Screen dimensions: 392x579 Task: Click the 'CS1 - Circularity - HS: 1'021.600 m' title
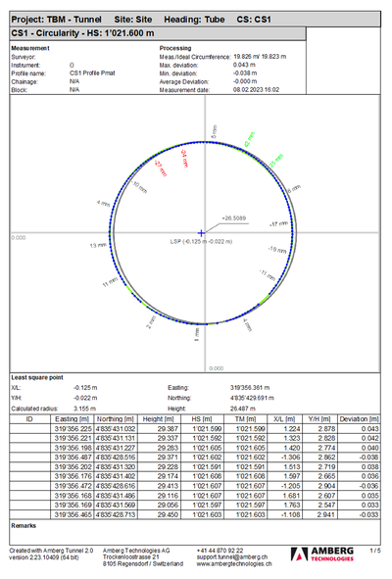[x=82, y=33]
